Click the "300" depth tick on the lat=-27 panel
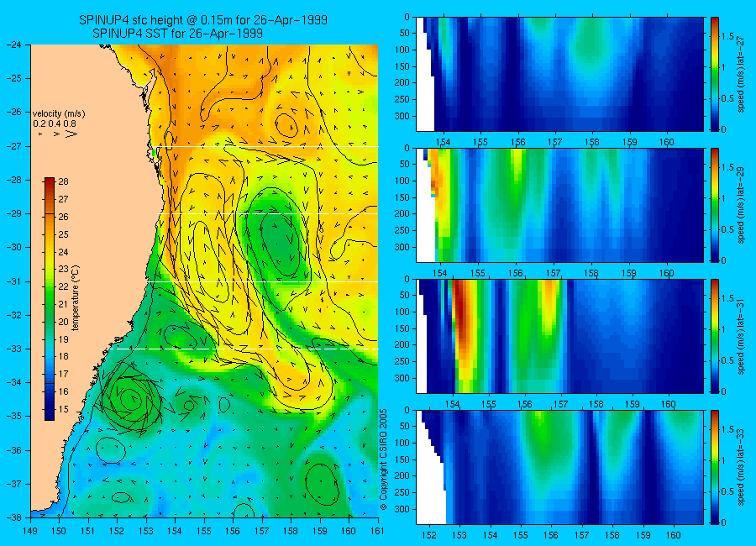 point(402,116)
